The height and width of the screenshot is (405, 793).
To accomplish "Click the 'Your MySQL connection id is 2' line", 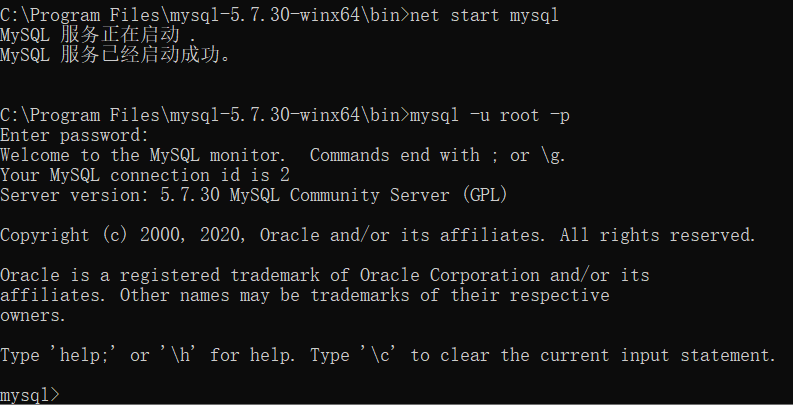I will 145,175.
